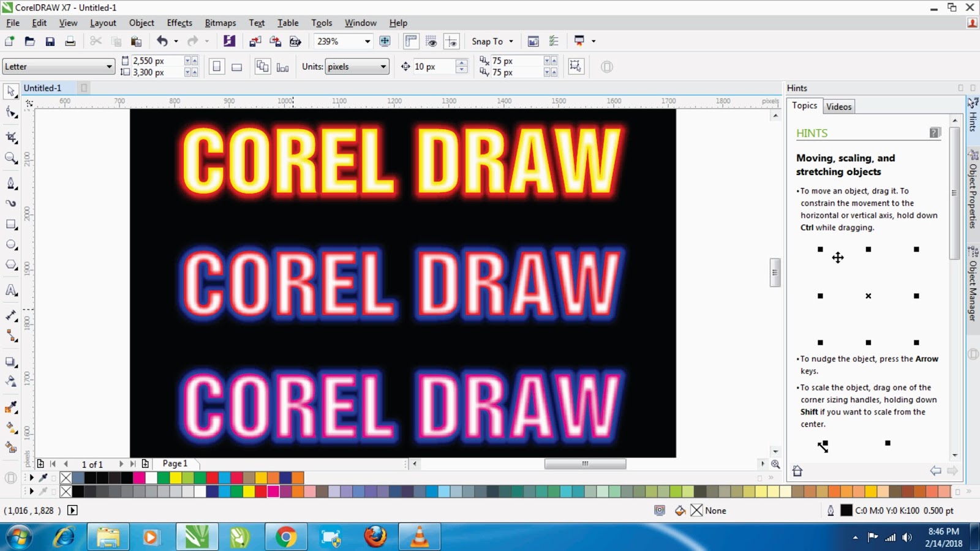Click the Hints help question button

(935, 133)
